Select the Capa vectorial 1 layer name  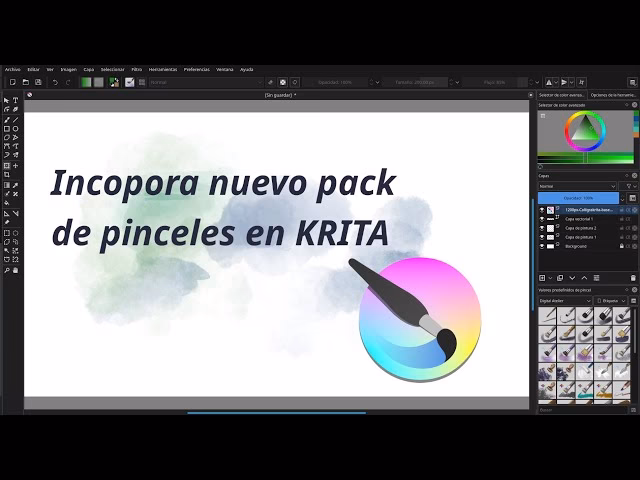coord(579,219)
